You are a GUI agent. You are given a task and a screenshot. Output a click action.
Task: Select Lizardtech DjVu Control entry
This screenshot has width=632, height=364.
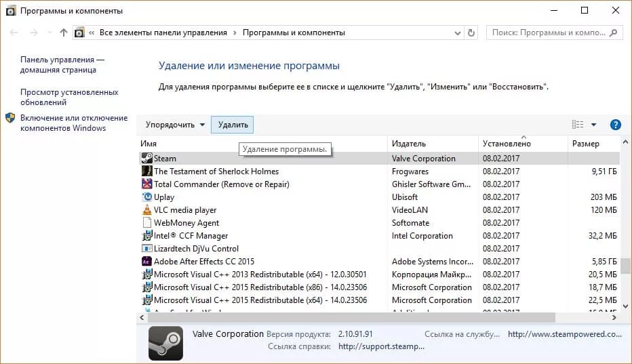(196, 249)
